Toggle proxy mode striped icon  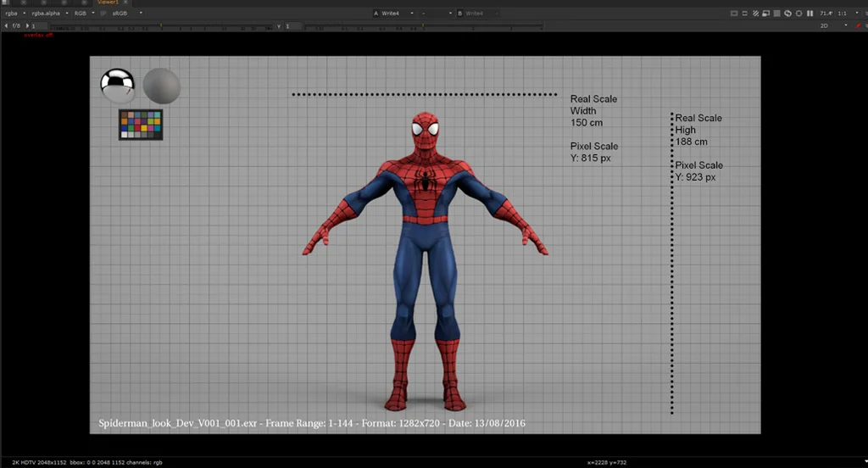tap(755, 14)
